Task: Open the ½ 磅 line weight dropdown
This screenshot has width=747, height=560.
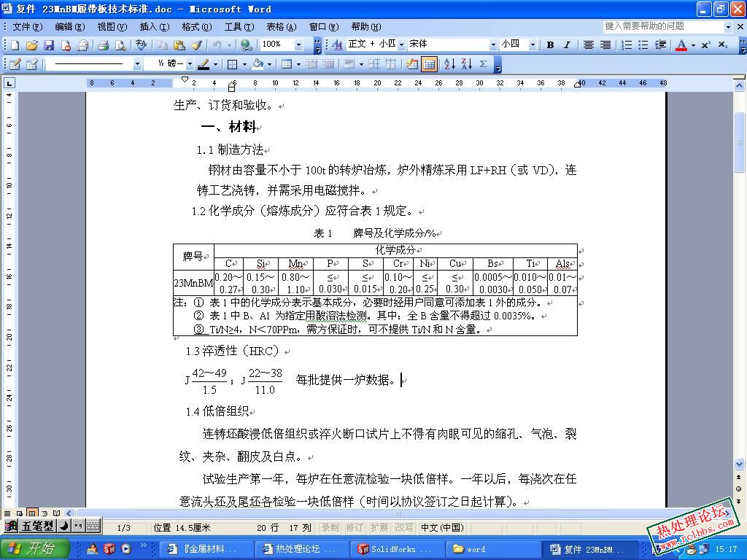Action: pyautogui.click(x=190, y=64)
